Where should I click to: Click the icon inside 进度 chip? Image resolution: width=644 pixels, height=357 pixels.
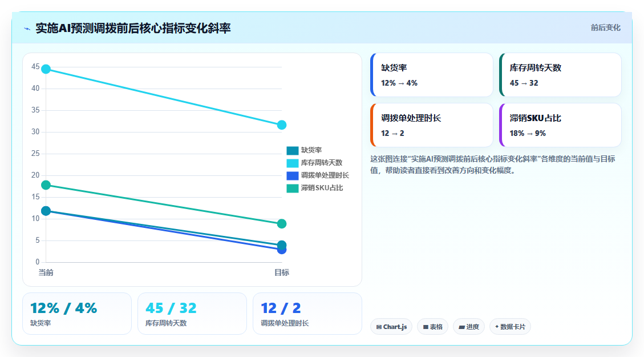(461, 327)
